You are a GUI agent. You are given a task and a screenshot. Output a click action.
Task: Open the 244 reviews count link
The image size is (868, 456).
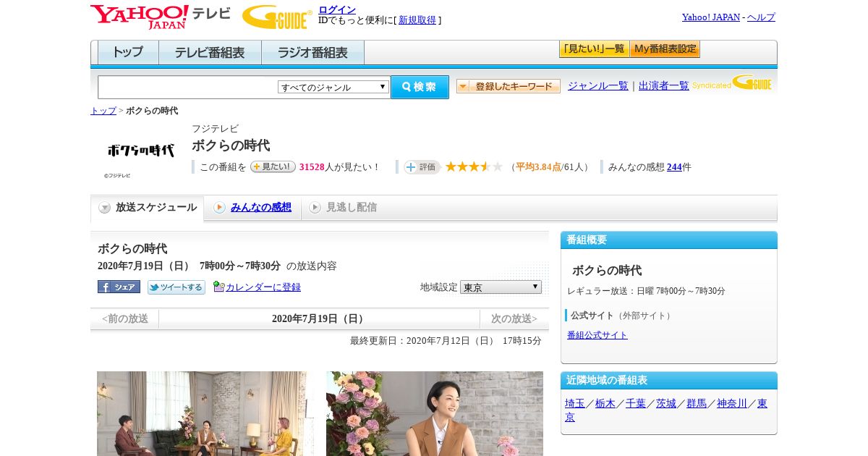pyautogui.click(x=674, y=167)
